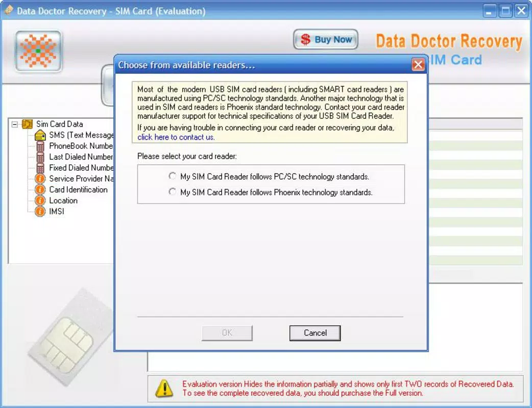Close the Data Doctor Recovery main window
The image size is (532, 408).
point(521,11)
